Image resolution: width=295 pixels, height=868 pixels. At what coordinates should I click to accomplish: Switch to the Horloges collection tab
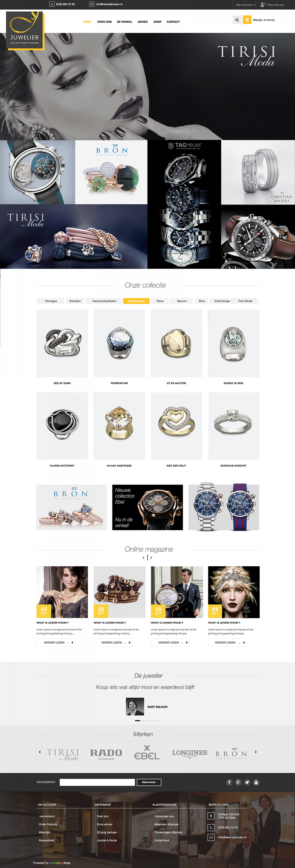tap(51, 301)
